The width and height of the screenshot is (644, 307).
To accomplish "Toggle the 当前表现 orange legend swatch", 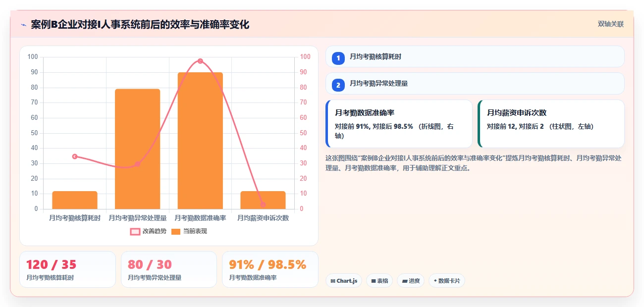I will click(x=176, y=232).
